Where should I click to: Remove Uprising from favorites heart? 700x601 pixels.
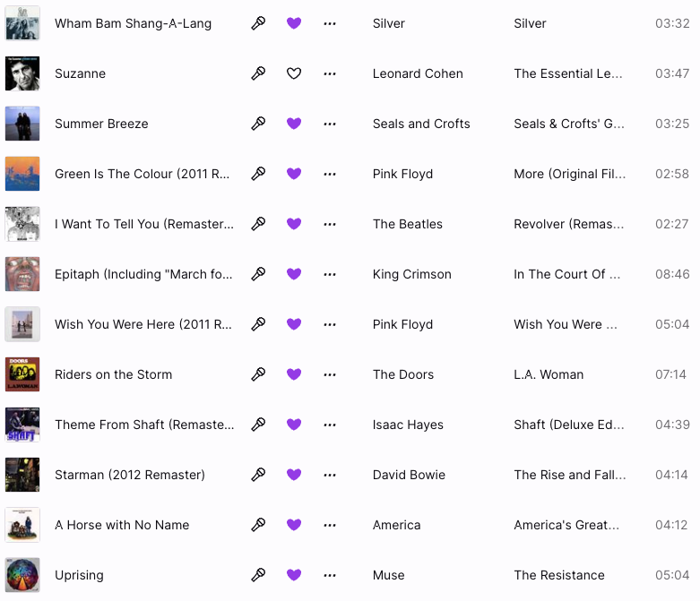[x=294, y=575]
